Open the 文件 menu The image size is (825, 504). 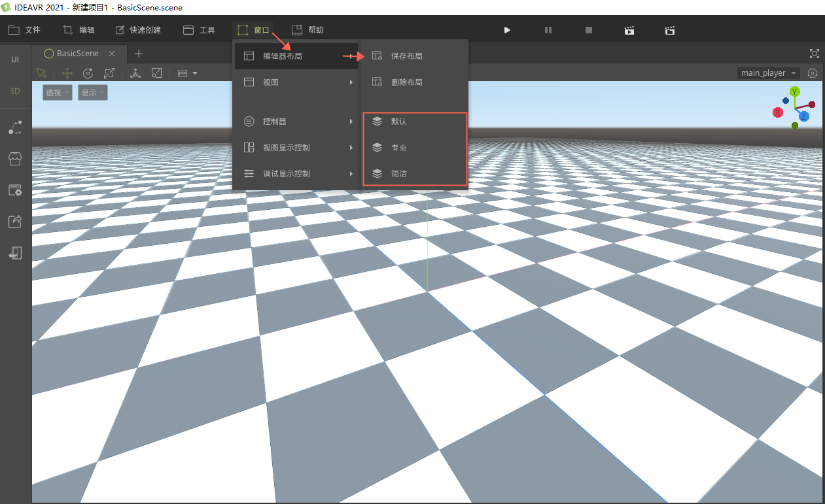coord(24,30)
